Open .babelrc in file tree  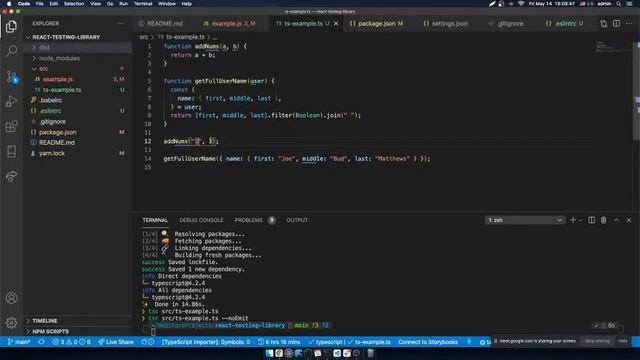(78, 100)
